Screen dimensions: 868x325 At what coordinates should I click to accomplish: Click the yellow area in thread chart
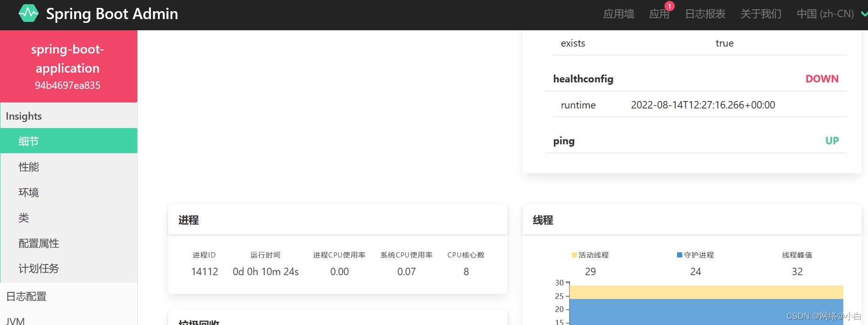click(706, 292)
